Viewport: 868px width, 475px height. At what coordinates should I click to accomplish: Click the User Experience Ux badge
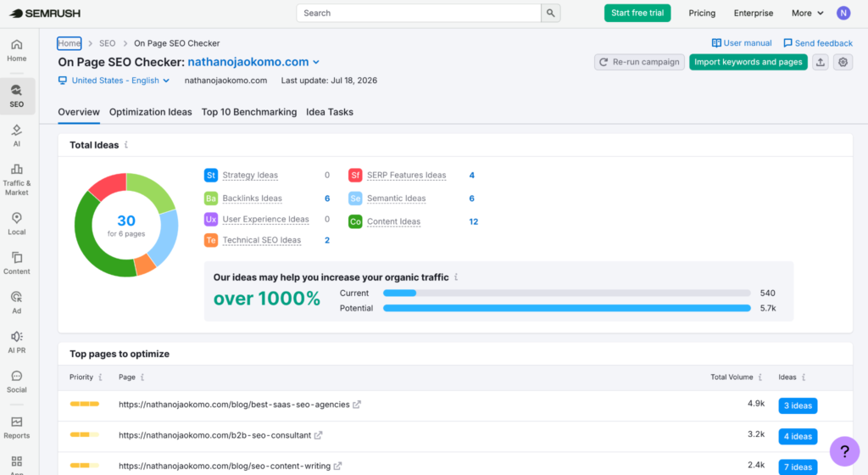click(x=211, y=219)
